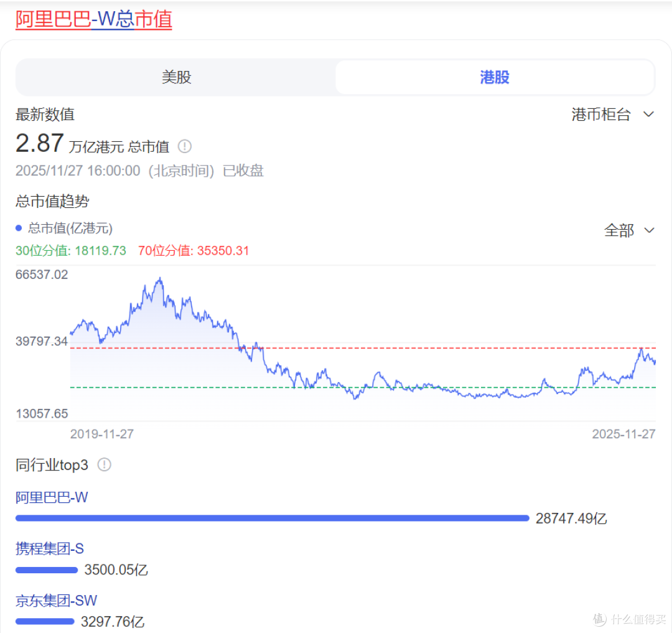Click the 京东集团-SW market cap bar
This screenshot has width=672, height=633.
coord(45,621)
